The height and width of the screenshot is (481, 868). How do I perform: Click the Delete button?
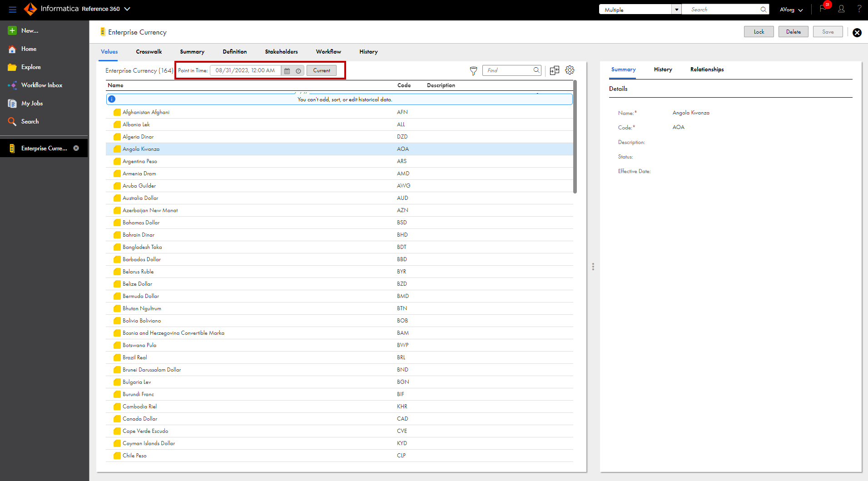(x=793, y=32)
